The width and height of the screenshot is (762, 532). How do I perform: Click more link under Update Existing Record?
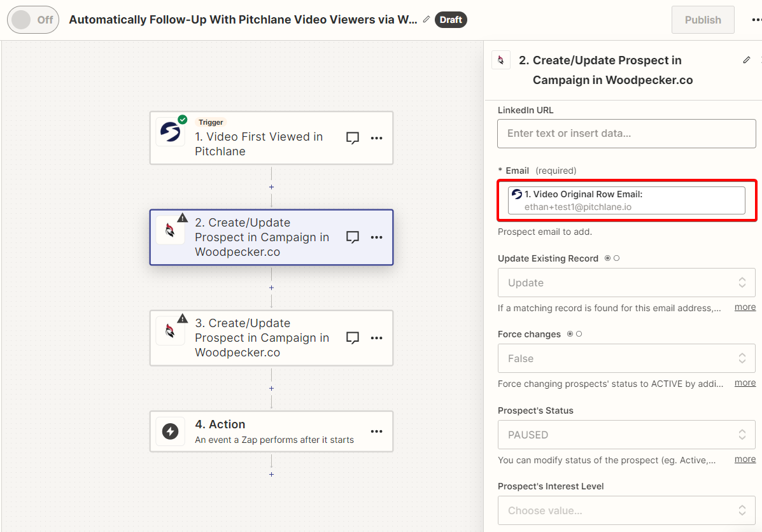[x=745, y=307]
